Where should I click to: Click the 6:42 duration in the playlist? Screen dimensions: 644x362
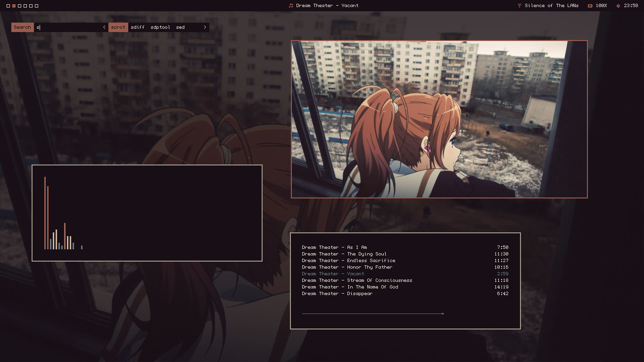503,293
